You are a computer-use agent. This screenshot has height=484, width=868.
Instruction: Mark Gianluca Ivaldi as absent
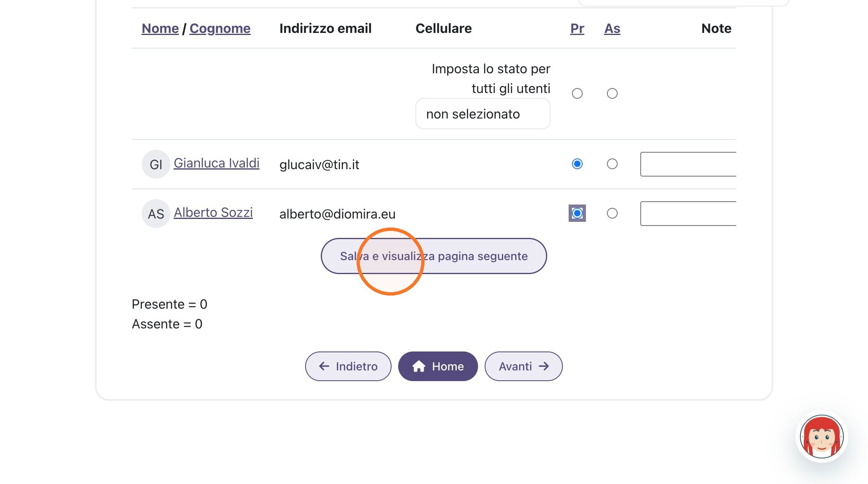[x=612, y=164]
